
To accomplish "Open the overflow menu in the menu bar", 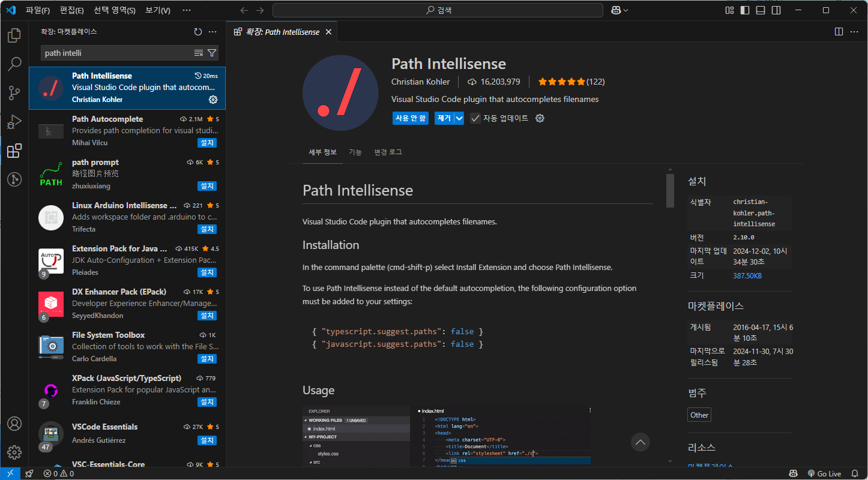I will 186,10.
